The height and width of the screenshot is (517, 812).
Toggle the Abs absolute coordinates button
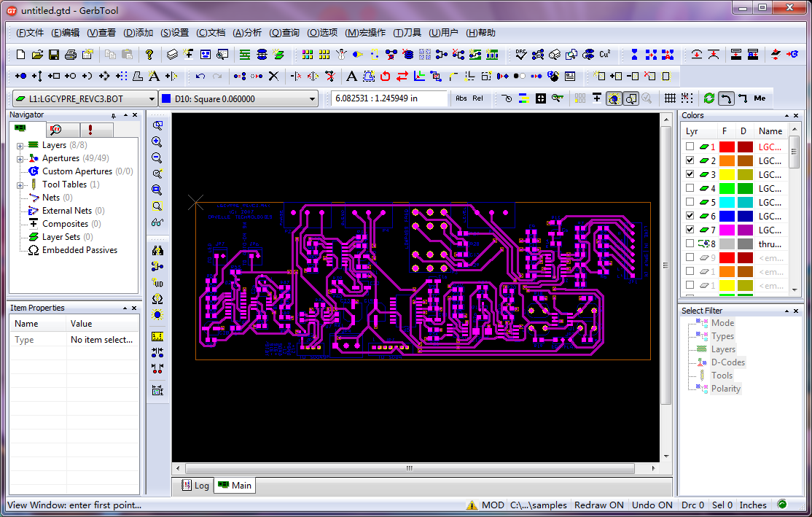461,98
